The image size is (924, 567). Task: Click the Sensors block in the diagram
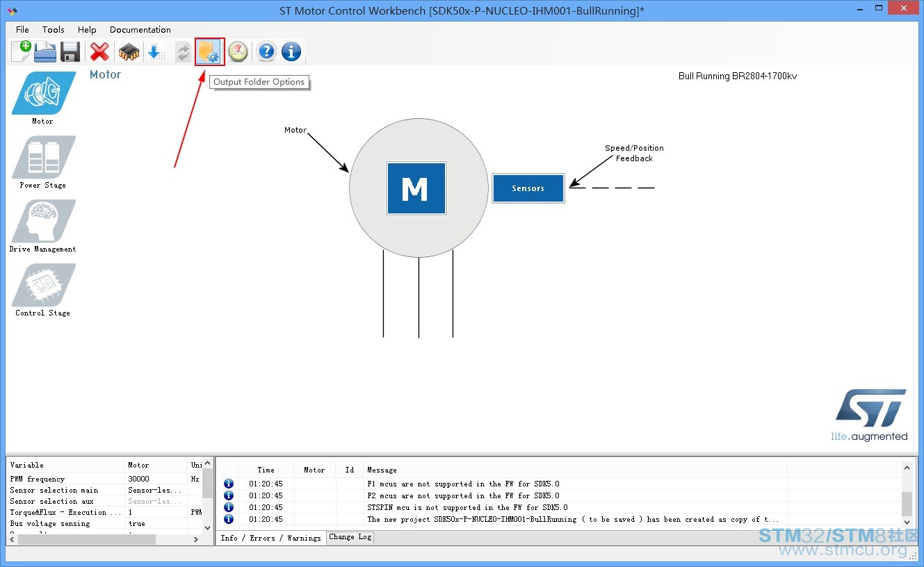pos(528,188)
